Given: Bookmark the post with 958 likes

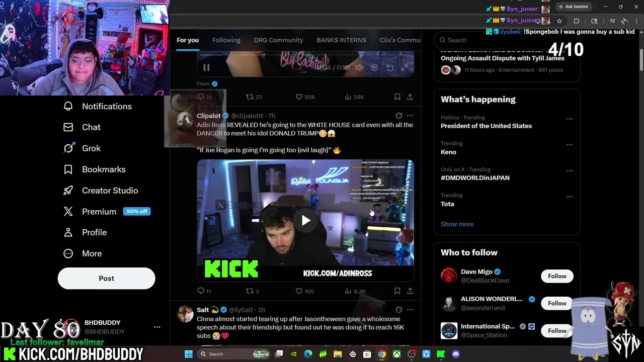Looking at the screenshot, I should tap(397, 97).
